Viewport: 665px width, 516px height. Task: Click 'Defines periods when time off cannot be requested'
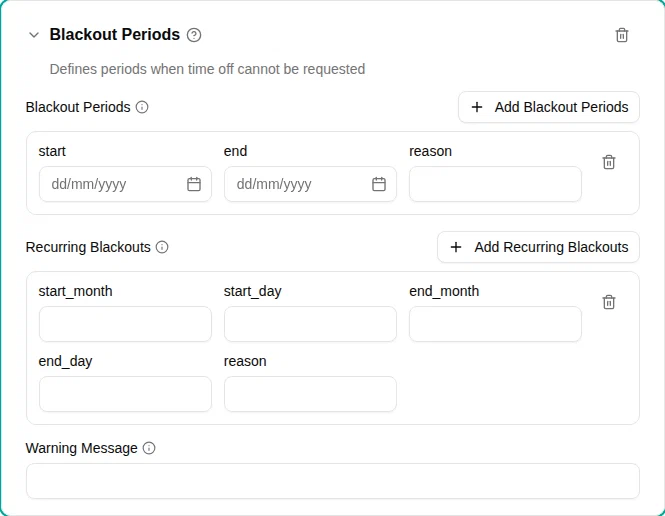pos(207,69)
